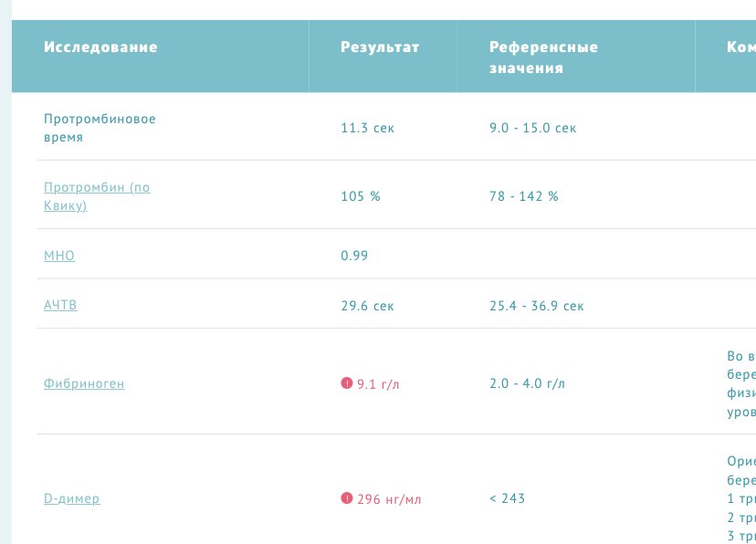Click the 78 - 142 % reference range
Image resolution: width=756 pixels, height=544 pixels.
524,196
